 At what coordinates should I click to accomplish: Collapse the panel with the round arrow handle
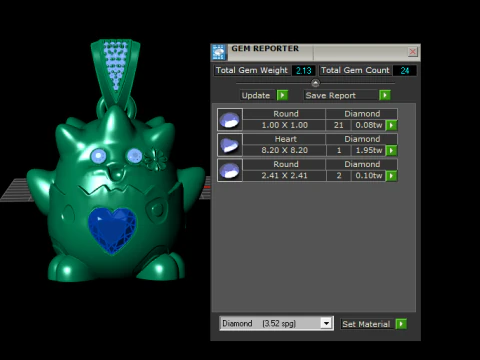[x=315, y=83]
